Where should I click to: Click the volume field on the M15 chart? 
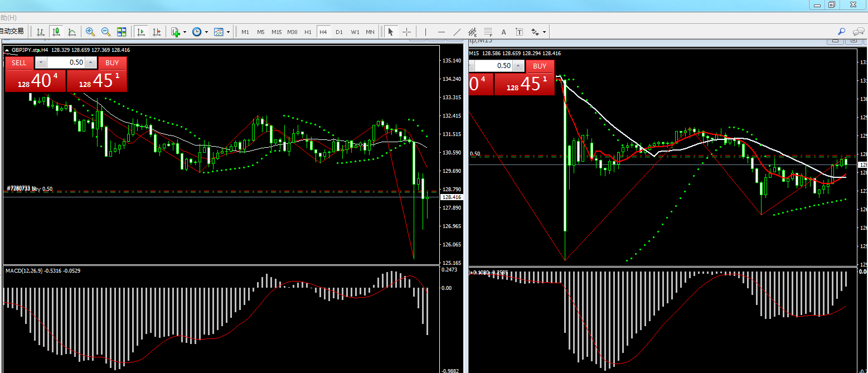click(x=494, y=66)
